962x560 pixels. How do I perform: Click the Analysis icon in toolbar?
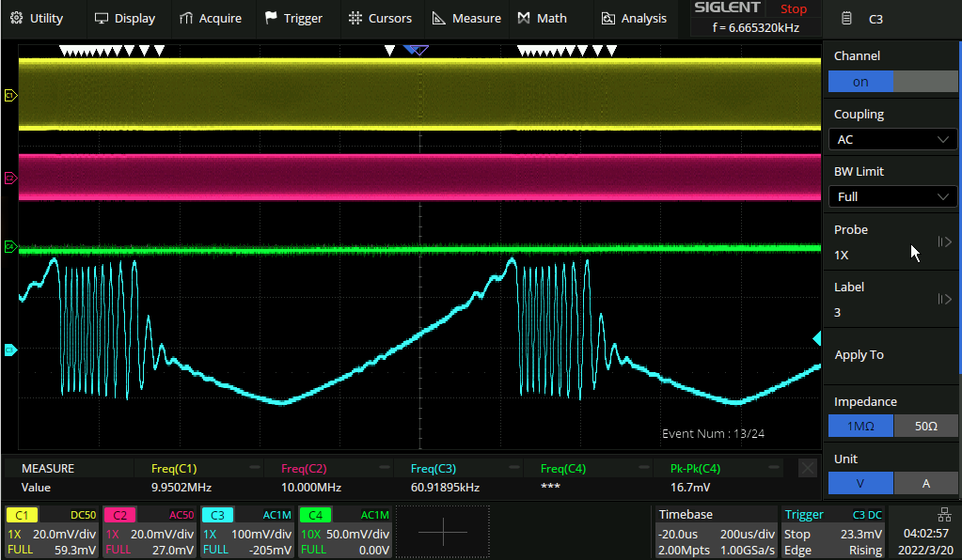pos(607,18)
